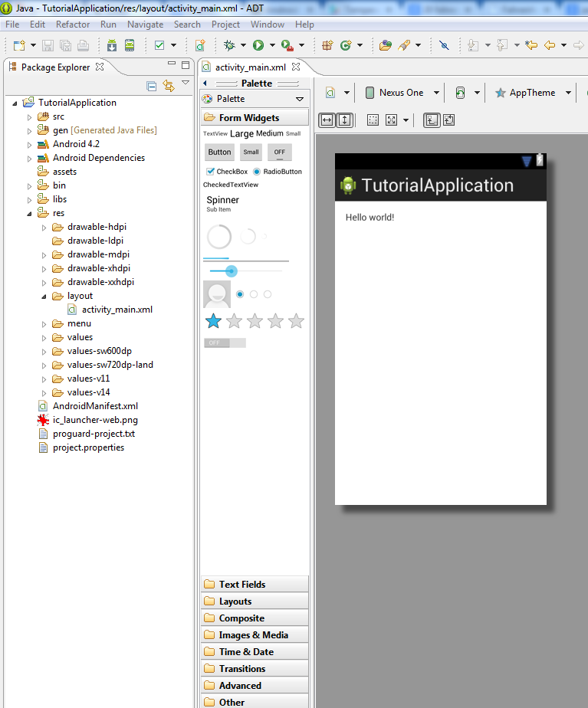The height and width of the screenshot is (708, 588).
Task: Click the emulate real size icon
Action: pos(373,120)
